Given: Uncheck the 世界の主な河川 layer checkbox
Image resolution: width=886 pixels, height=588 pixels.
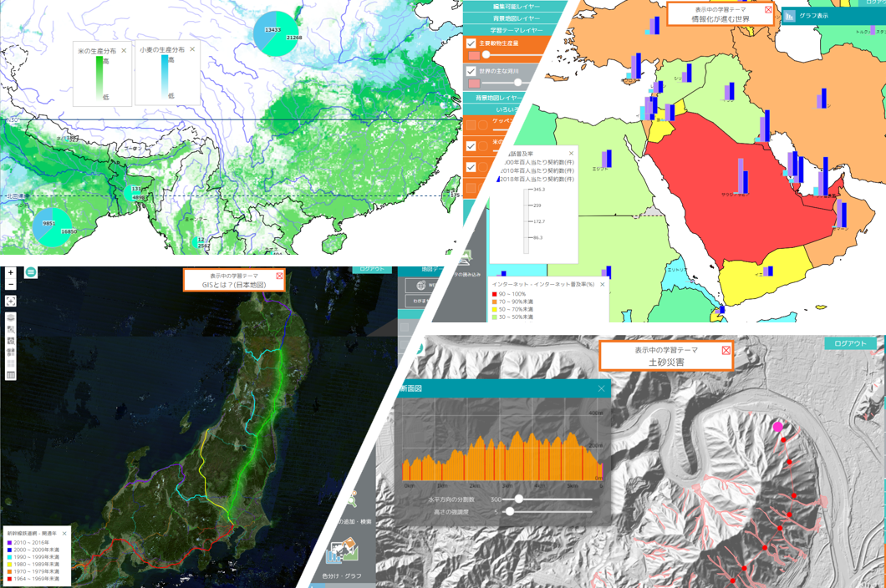Looking at the screenshot, I should [471, 72].
